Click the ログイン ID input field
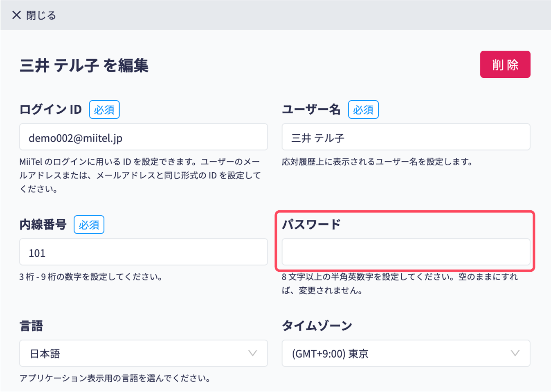 click(x=144, y=137)
